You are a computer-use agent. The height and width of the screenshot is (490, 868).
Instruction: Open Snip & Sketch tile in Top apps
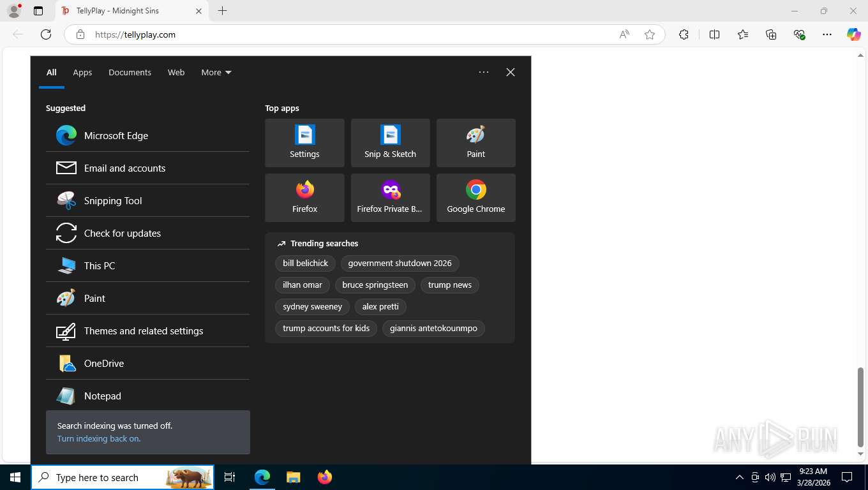pyautogui.click(x=390, y=143)
